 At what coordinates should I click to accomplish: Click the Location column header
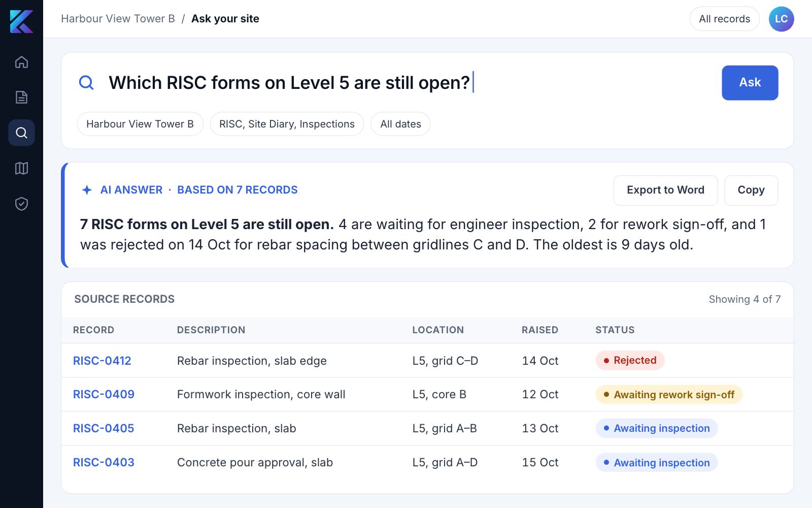pyautogui.click(x=438, y=330)
